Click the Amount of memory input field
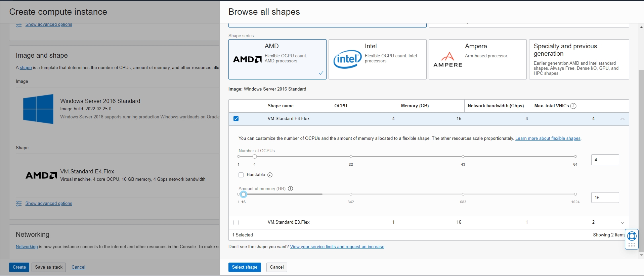This screenshot has width=644, height=276. 605,198
